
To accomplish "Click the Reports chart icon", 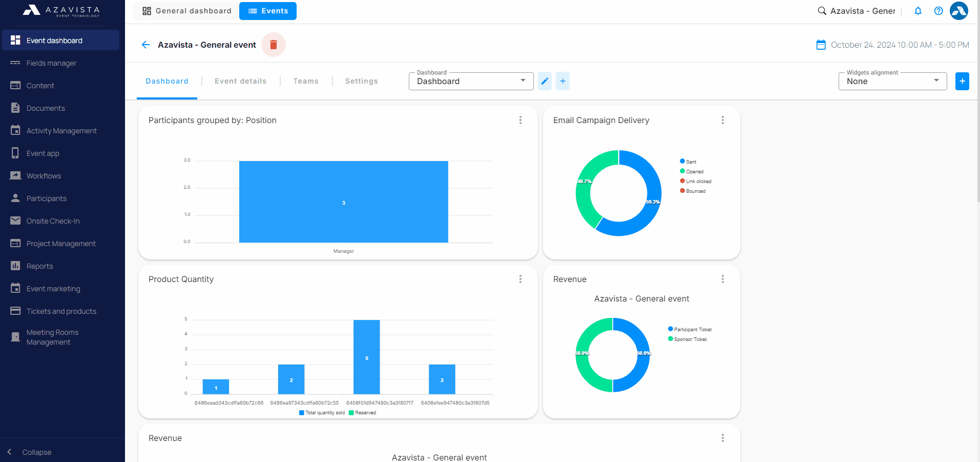I will pos(15,266).
